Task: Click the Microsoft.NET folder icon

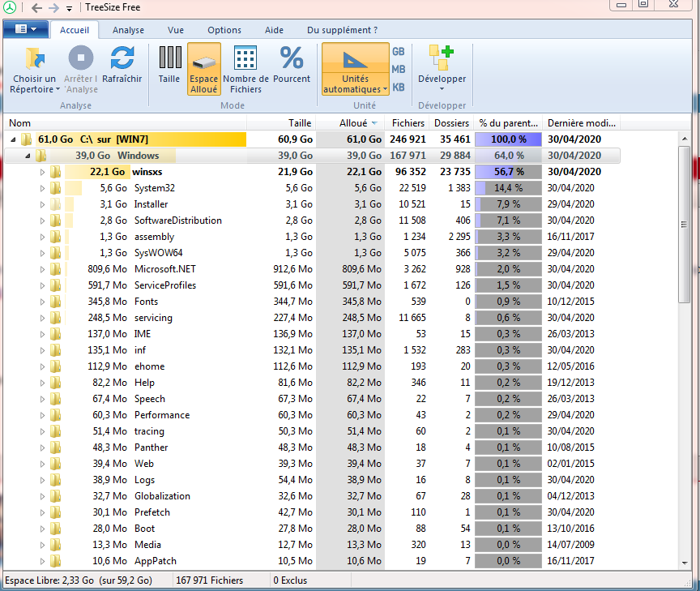Action: (55, 269)
